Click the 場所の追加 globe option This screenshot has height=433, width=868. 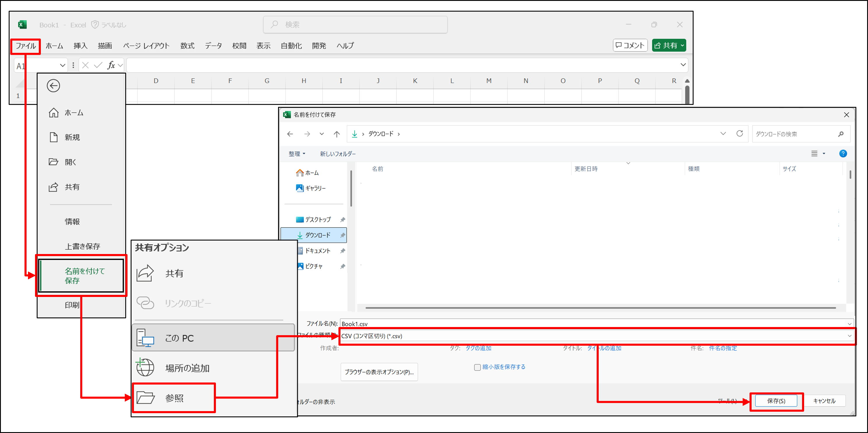[187, 368]
